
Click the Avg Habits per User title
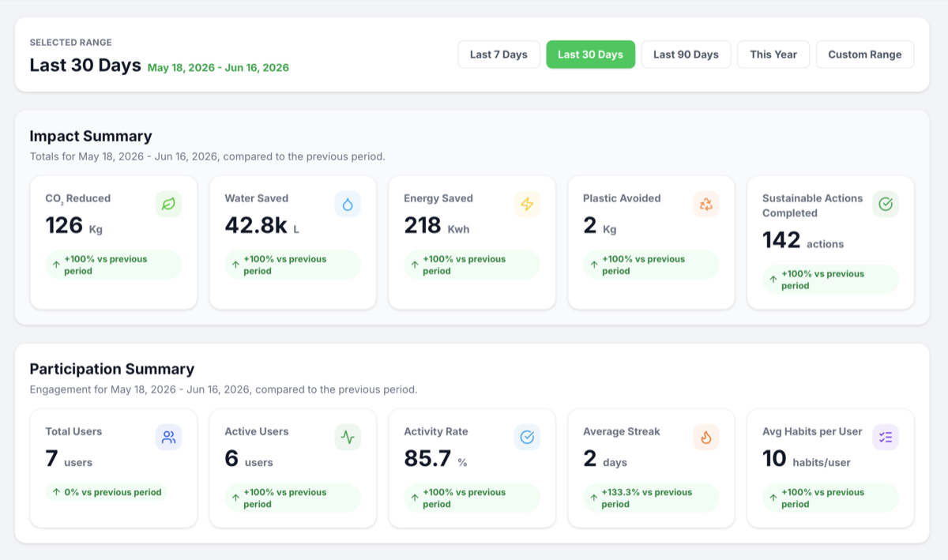coord(812,431)
